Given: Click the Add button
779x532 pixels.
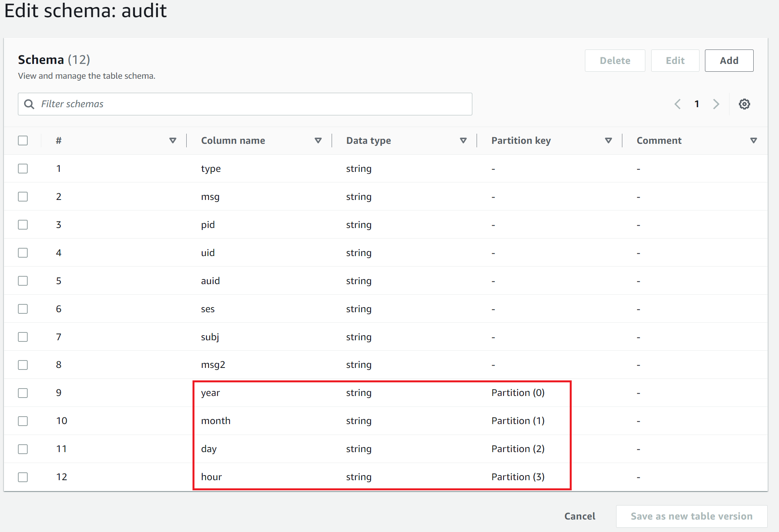Looking at the screenshot, I should pos(729,61).
